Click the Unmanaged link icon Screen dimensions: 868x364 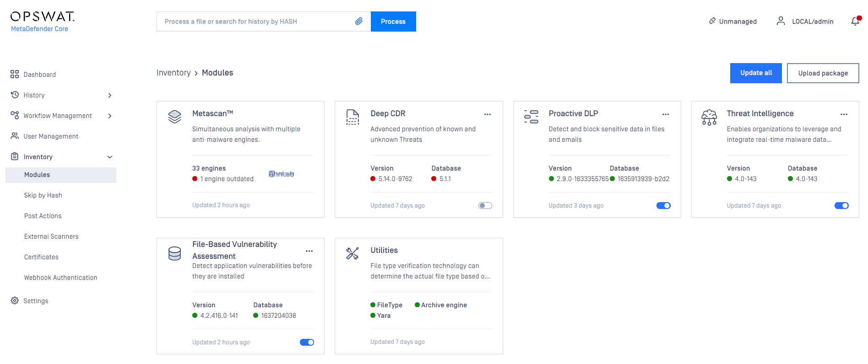[712, 21]
